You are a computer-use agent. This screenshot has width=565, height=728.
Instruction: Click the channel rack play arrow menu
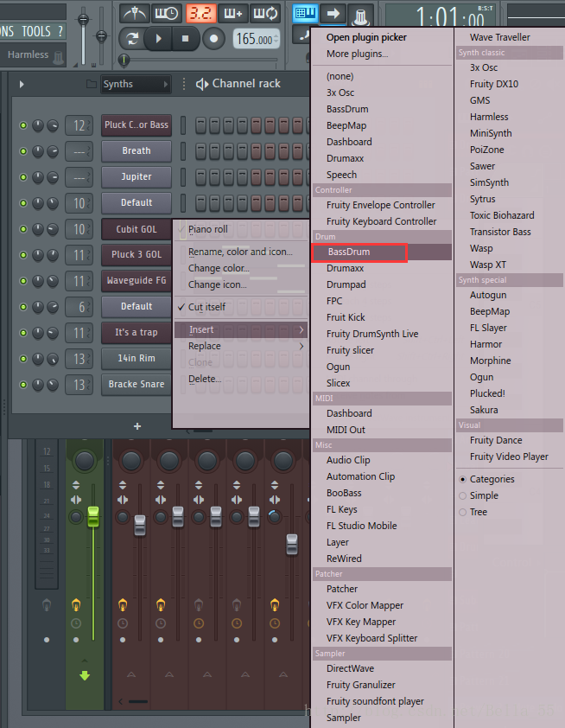pyautogui.click(x=22, y=85)
